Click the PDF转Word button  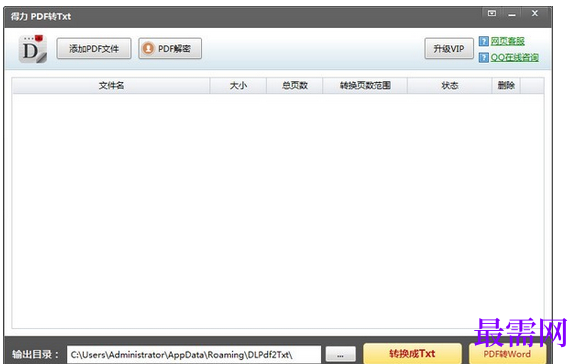(x=507, y=354)
